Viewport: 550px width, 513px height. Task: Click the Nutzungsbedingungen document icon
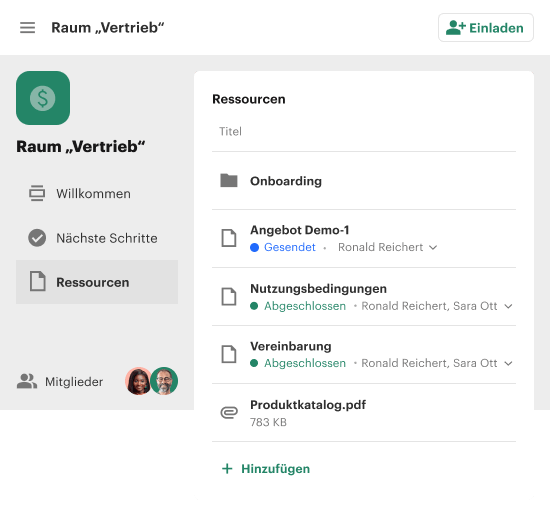tap(229, 296)
